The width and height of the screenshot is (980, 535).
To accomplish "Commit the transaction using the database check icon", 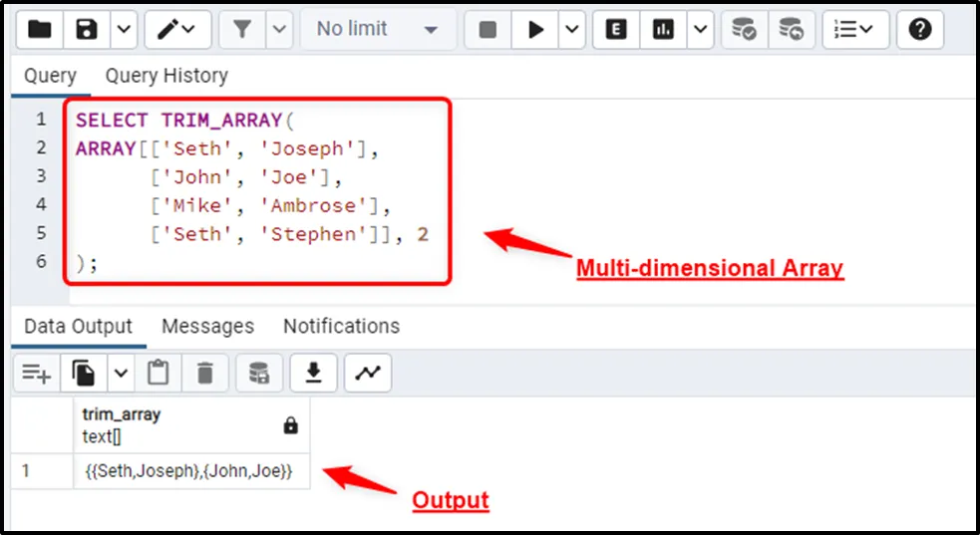I will pos(744,30).
